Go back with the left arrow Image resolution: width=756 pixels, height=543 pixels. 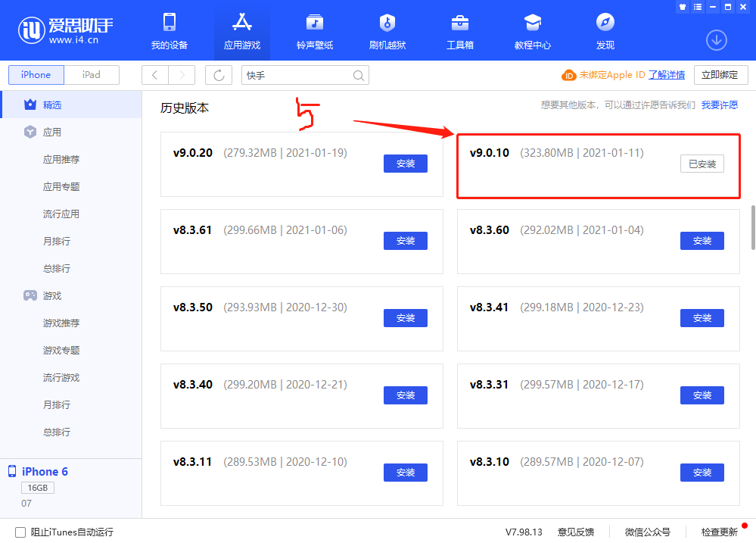pyautogui.click(x=155, y=75)
